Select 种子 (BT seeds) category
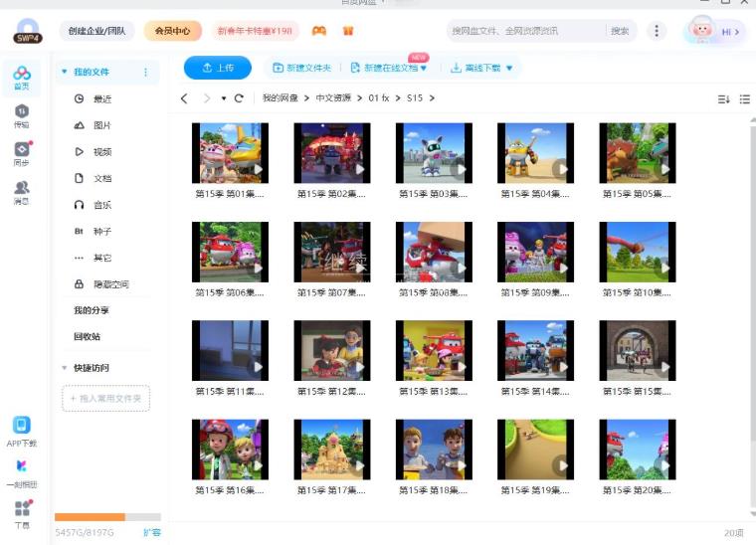 point(102,232)
